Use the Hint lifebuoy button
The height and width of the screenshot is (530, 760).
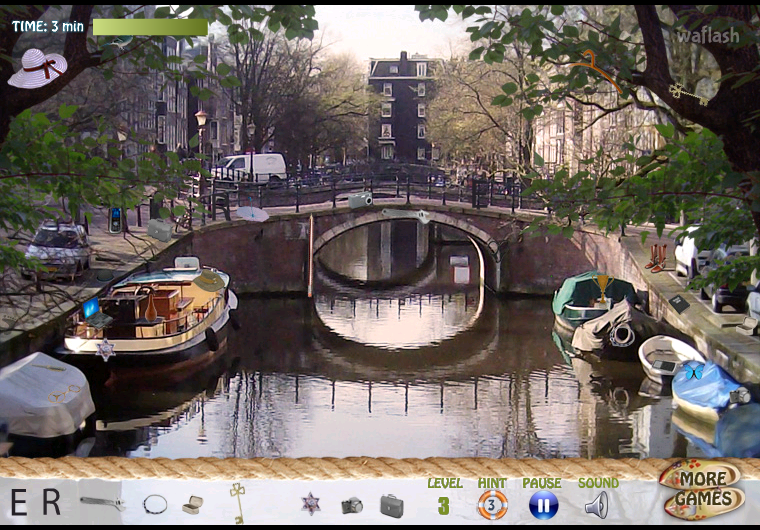tap(492, 505)
